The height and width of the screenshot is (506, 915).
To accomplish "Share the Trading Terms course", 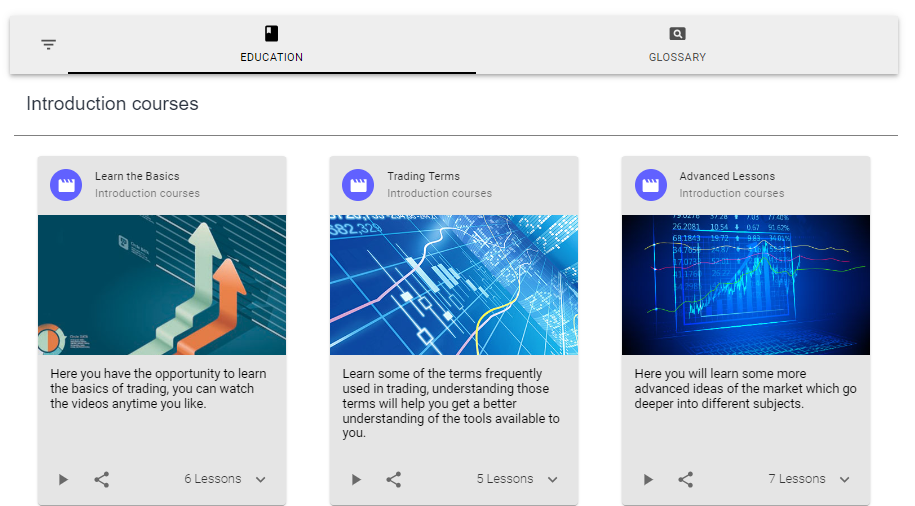I will 394,480.
